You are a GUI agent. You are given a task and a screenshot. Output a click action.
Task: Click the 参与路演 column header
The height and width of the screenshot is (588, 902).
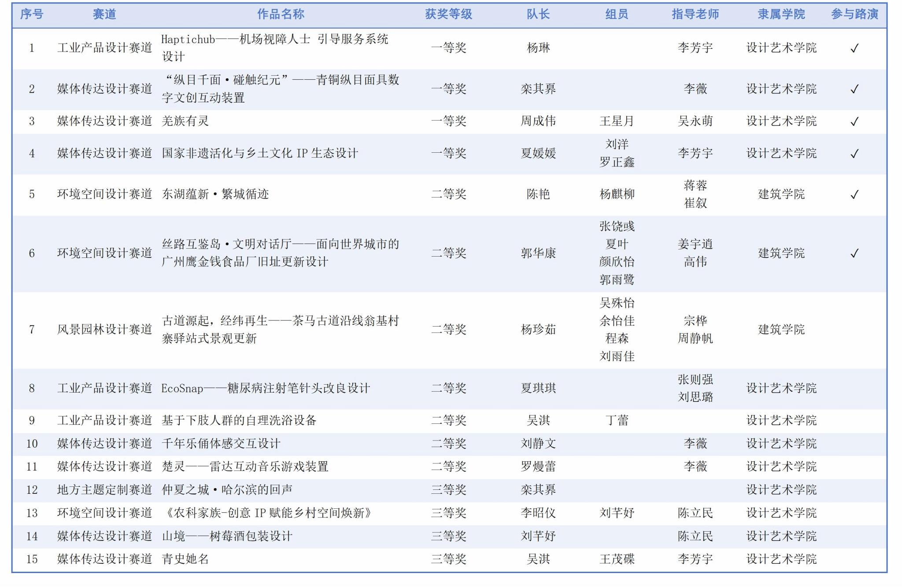click(x=854, y=15)
